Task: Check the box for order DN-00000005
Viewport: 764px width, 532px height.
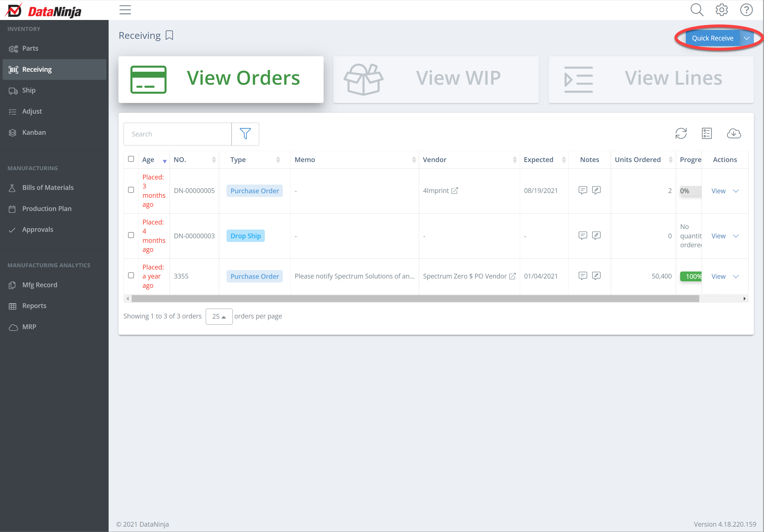Action: pyautogui.click(x=131, y=190)
